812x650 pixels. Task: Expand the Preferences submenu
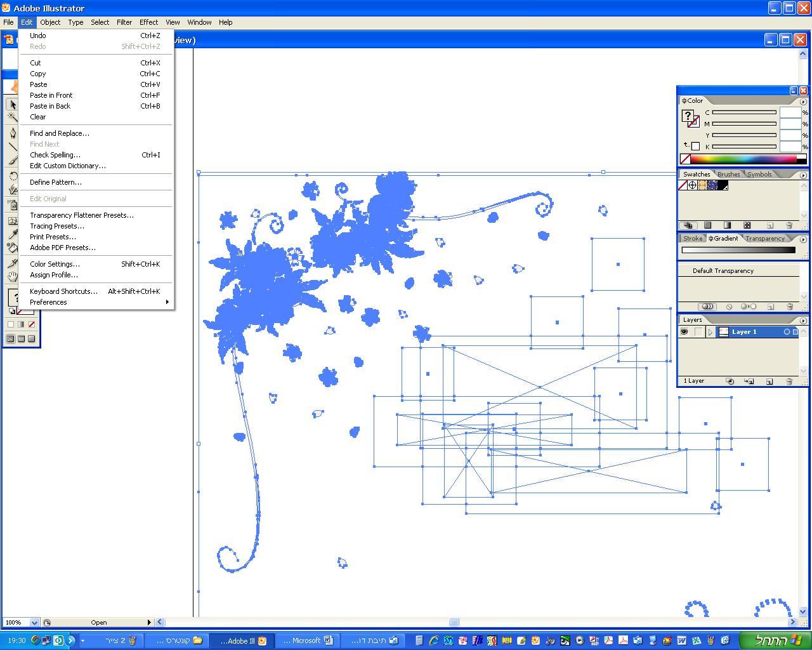[96, 302]
